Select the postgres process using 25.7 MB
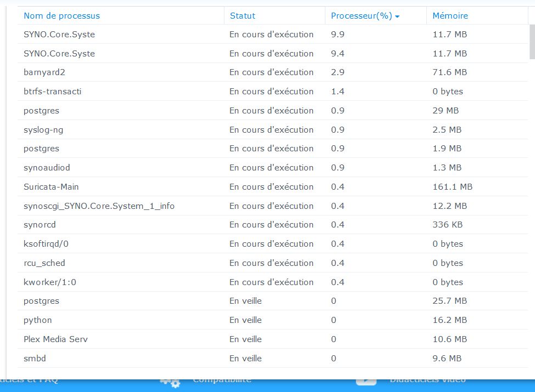The width and height of the screenshot is (535, 392). [273, 300]
